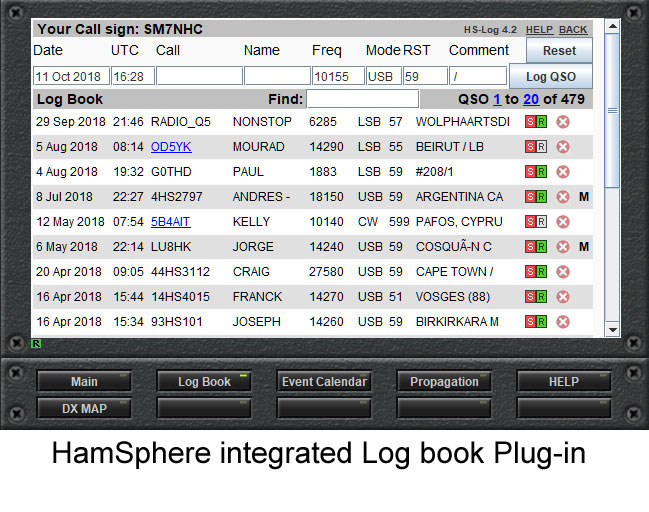Click the M marker on LU8HK row
The height and width of the screenshot is (512, 649).
(x=584, y=247)
